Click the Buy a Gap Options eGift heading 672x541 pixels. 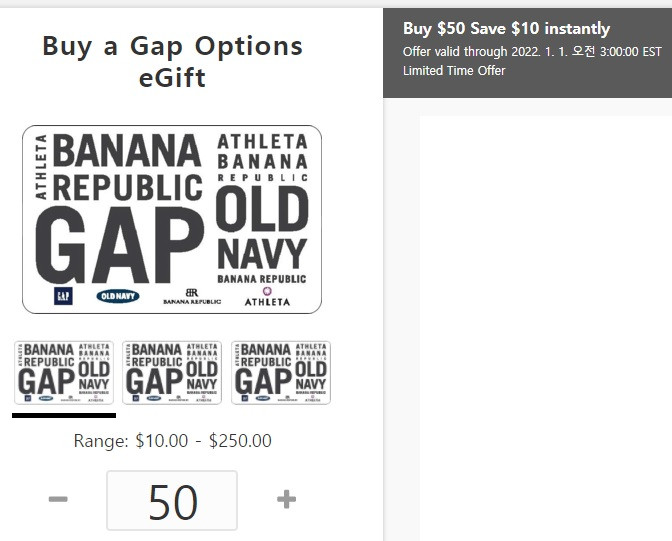(172, 61)
